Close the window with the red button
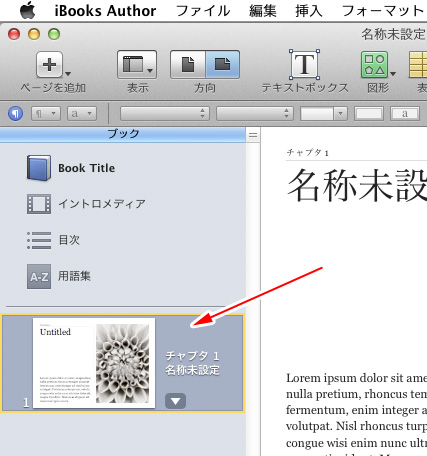427x456 pixels. (14, 34)
